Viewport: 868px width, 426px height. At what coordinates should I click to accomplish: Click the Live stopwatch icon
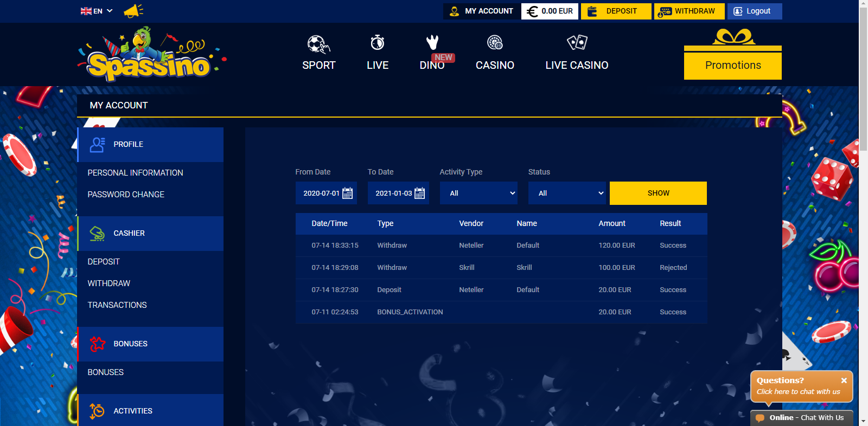click(x=378, y=42)
